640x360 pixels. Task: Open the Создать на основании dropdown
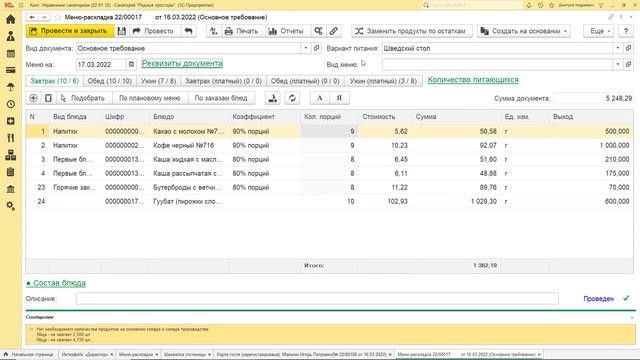click(x=524, y=31)
